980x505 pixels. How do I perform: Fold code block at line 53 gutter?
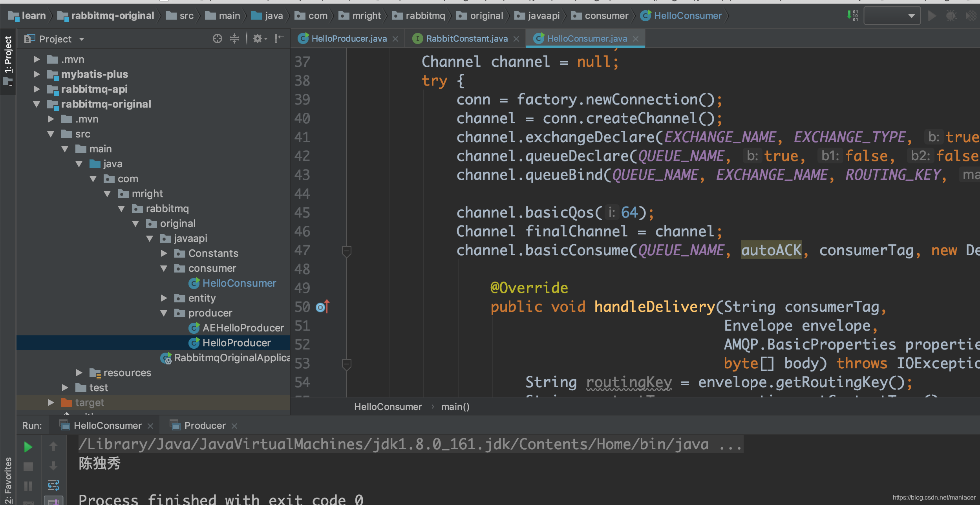346,364
